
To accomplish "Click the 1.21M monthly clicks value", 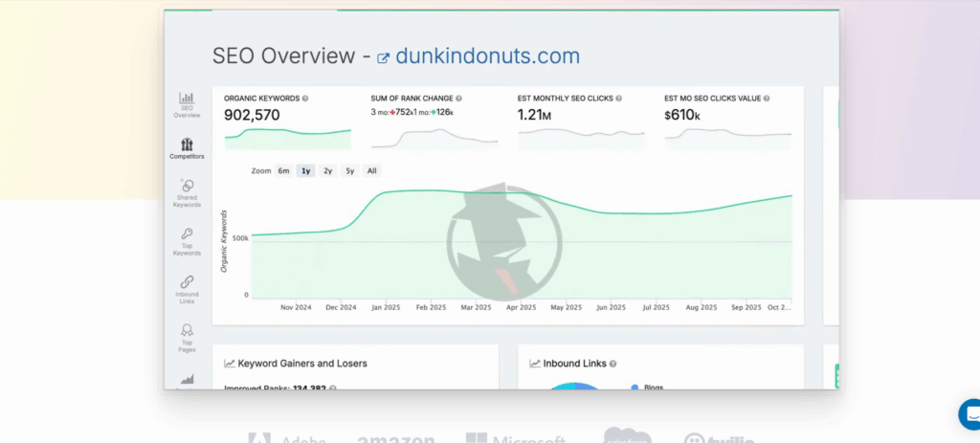I will pyautogui.click(x=534, y=115).
